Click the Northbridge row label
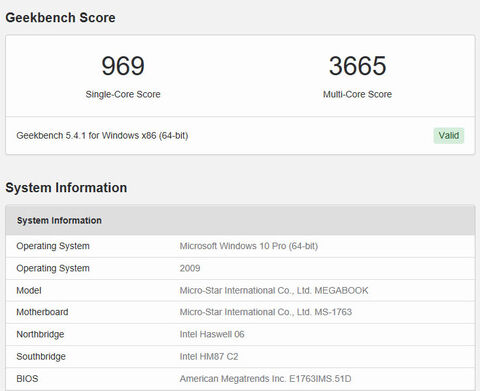480x391 pixels. tap(40, 334)
